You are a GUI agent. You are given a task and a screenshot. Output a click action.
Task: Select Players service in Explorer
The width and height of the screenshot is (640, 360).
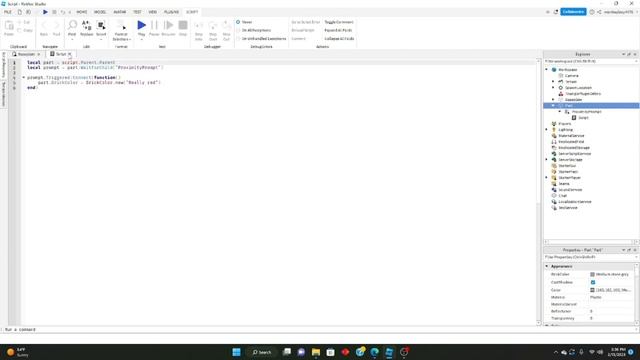pyautogui.click(x=564, y=124)
